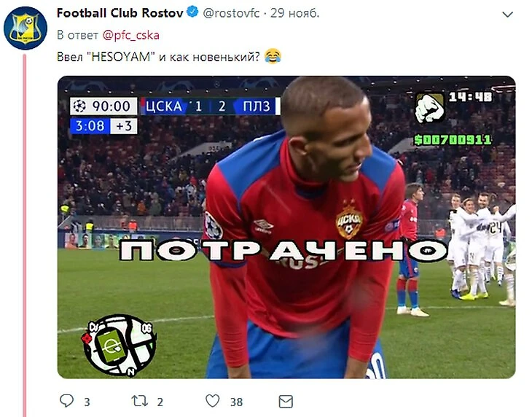Click the ЦСКА 1 2 ПЛЗ scoreboard
Image resolution: width=532 pixels, height=417 pixels.
coord(211,106)
